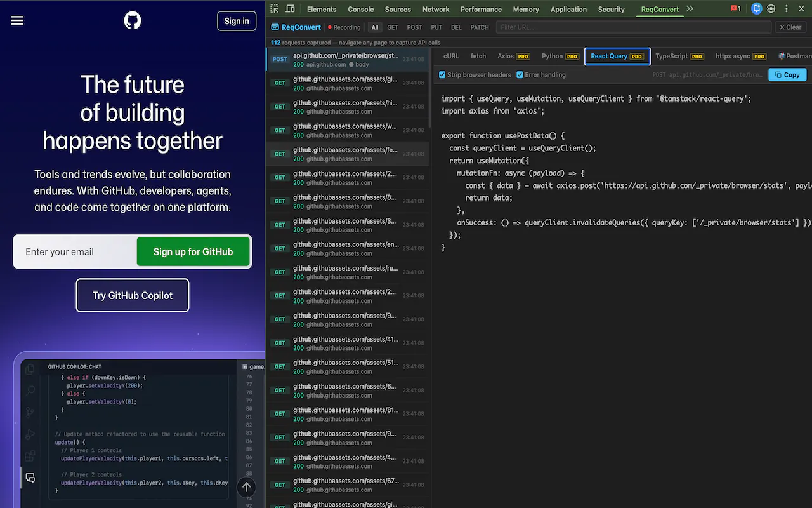The height and width of the screenshot is (508, 812).
Task: Select the GET request ending assets/81…
Action: [348, 414]
